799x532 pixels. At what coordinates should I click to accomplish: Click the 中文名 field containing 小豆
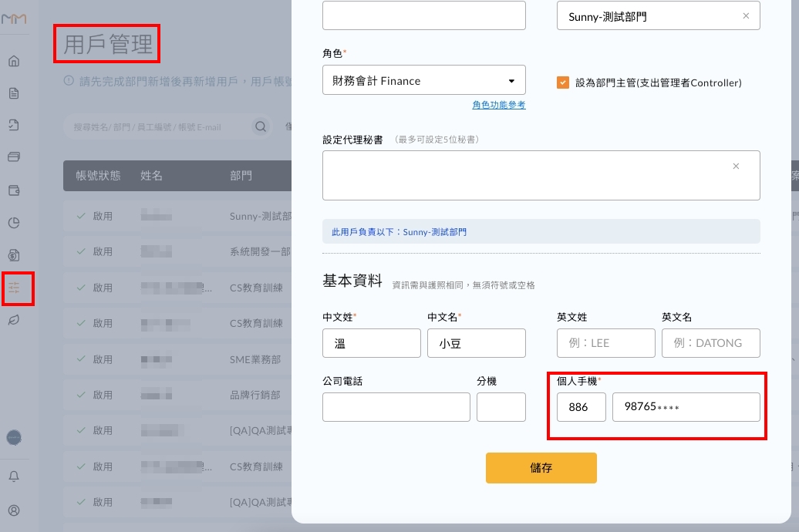tap(477, 343)
